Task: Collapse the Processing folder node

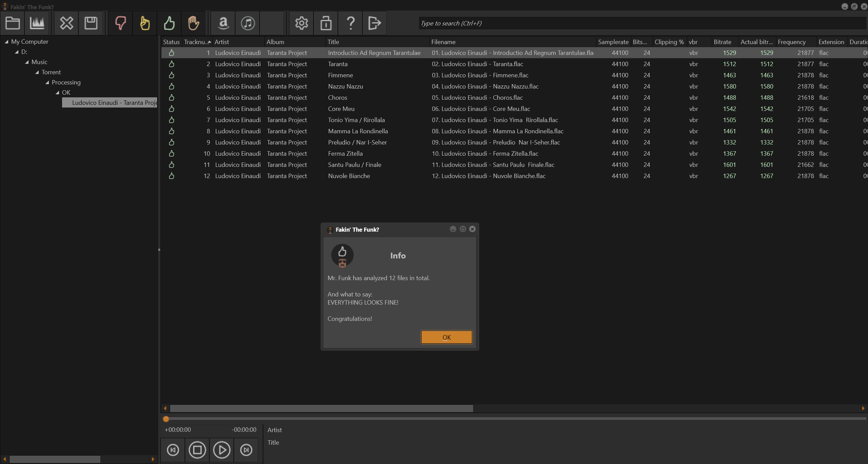Action: [47, 82]
